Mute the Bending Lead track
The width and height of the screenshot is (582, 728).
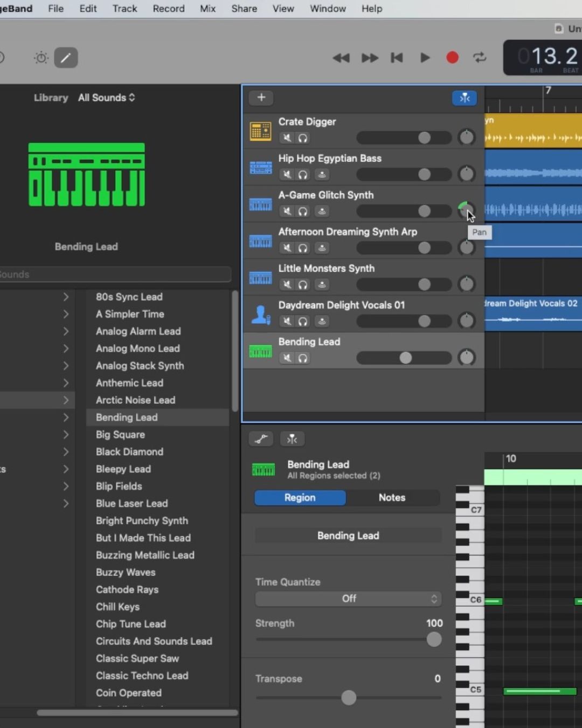tap(287, 358)
